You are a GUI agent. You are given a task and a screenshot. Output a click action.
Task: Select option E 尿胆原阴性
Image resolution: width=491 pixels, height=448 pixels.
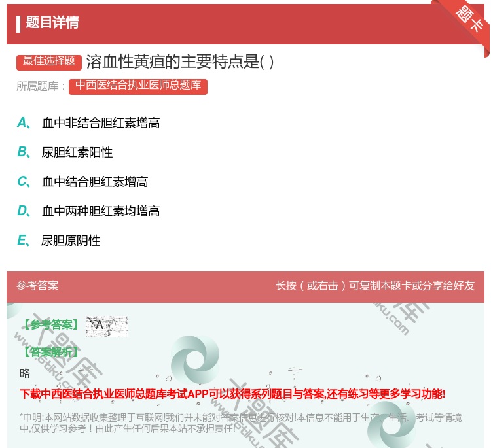point(58,241)
